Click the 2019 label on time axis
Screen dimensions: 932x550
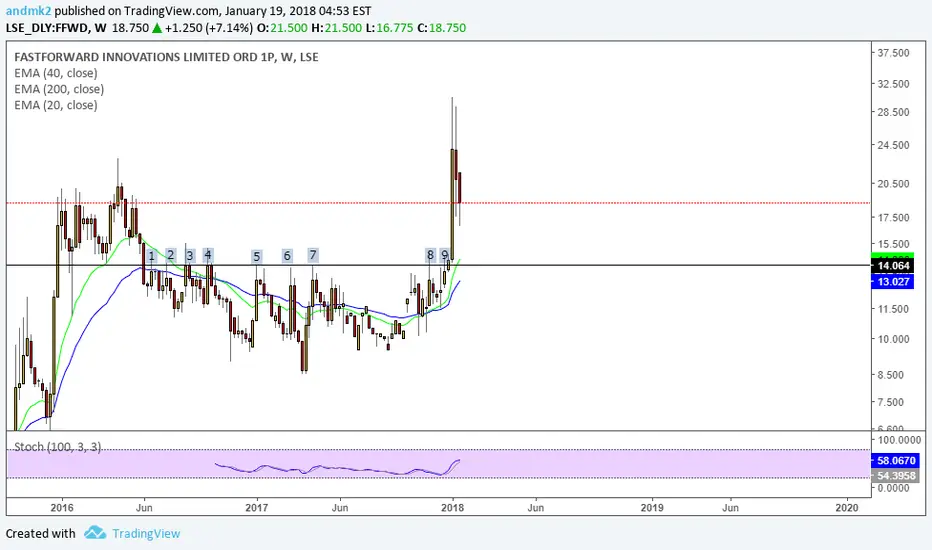652,508
